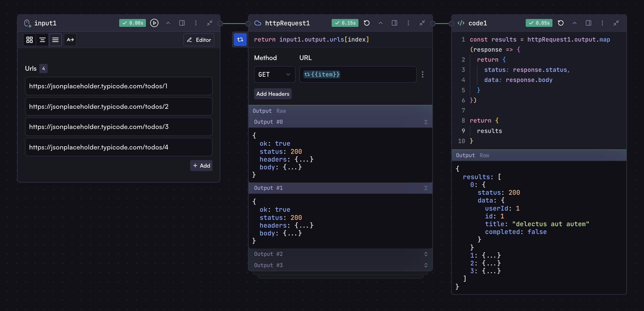This screenshot has width=644, height=311.
Task: Open the options menu beside the URL field
Action: pos(423,74)
